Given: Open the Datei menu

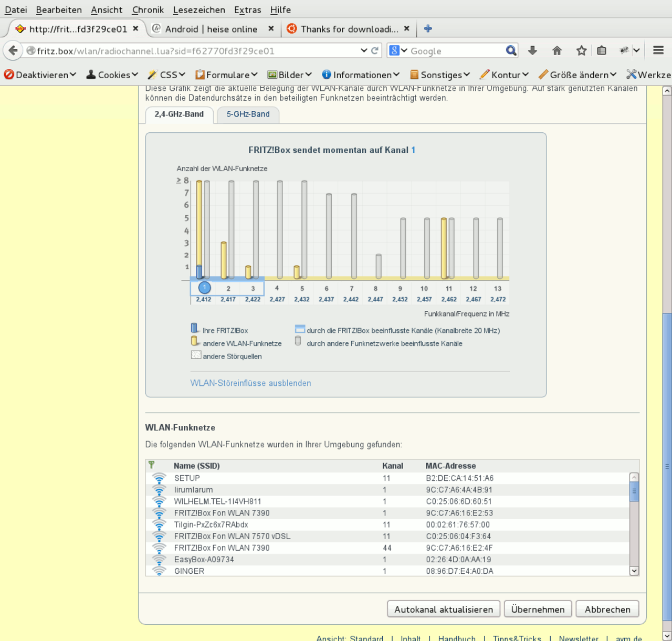Looking at the screenshot, I should (x=16, y=9).
